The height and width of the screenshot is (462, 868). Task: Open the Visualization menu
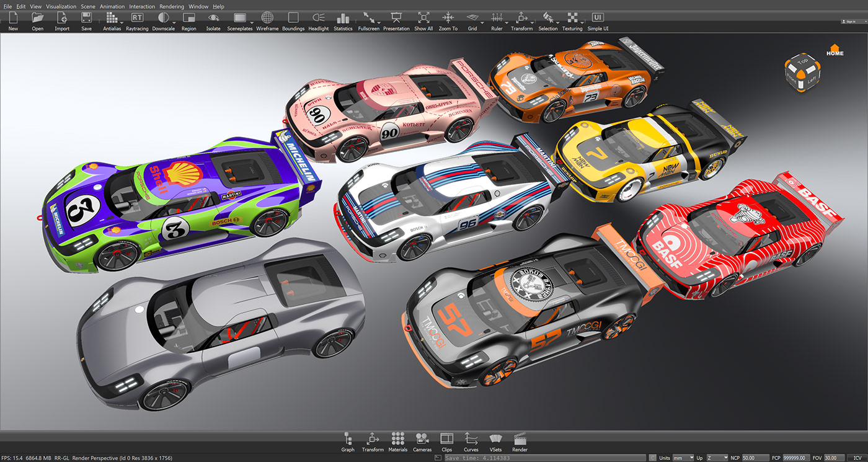pos(61,6)
